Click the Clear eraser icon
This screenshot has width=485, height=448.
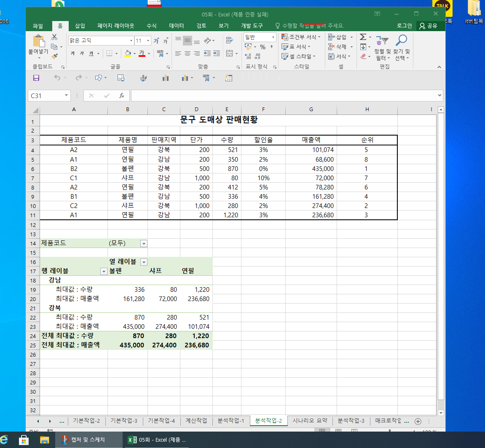pos(363,56)
